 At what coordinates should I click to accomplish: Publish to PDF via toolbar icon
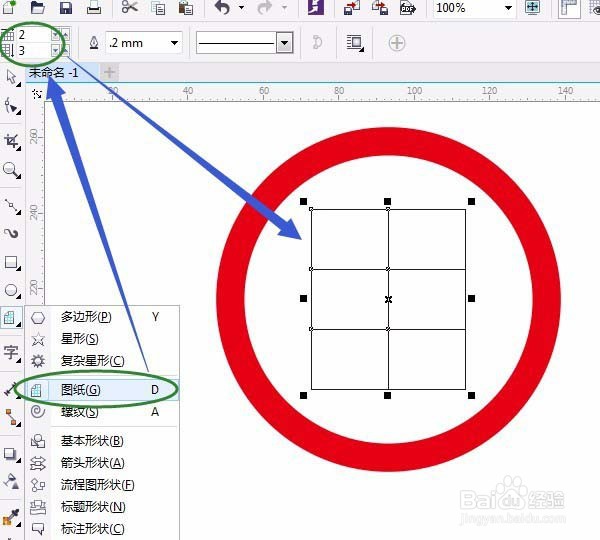pos(408,7)
